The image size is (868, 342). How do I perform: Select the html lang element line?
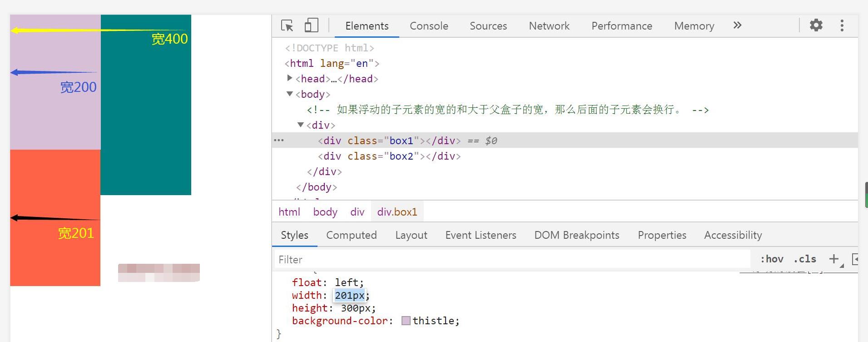[x=332, y=63]
